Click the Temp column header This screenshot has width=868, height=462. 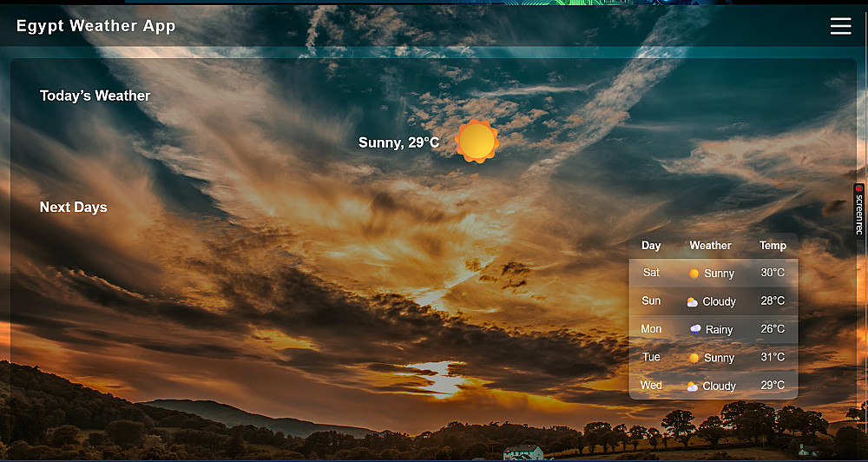coord(773,246)
